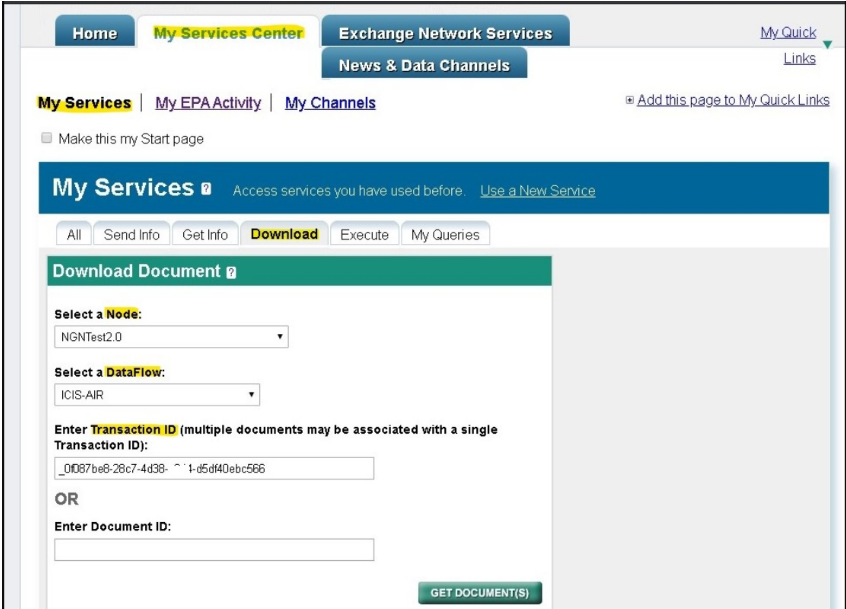Click the Enter Document ID text field
The image size is (846, 609).
tap(214, 550)
